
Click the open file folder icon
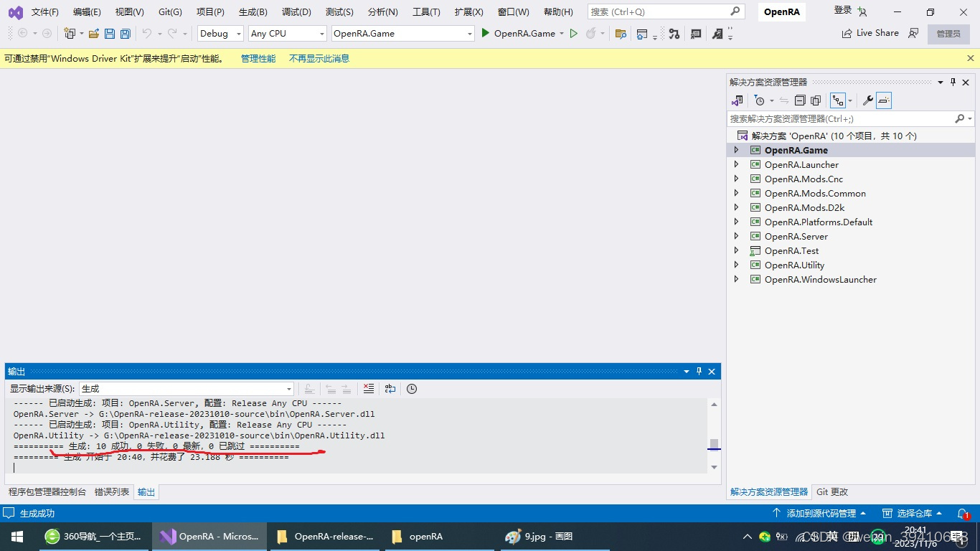pyautogui.click(x=93, y=34)
